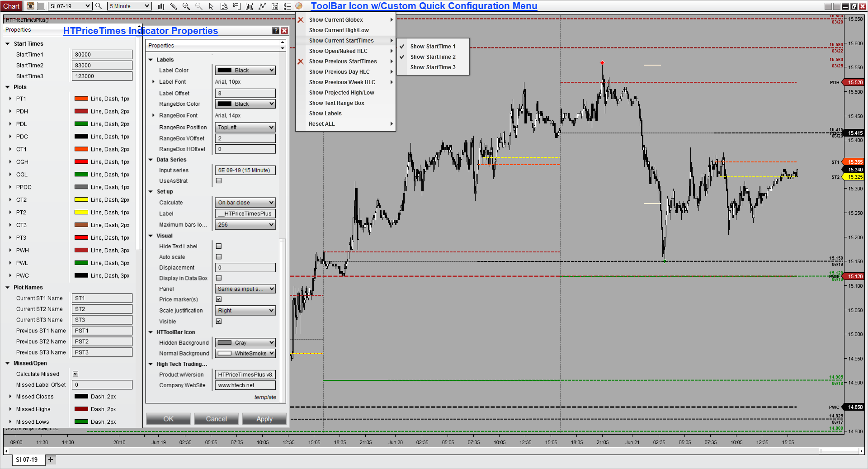Select Show StartTime 3 submenu item

(433, 67)
